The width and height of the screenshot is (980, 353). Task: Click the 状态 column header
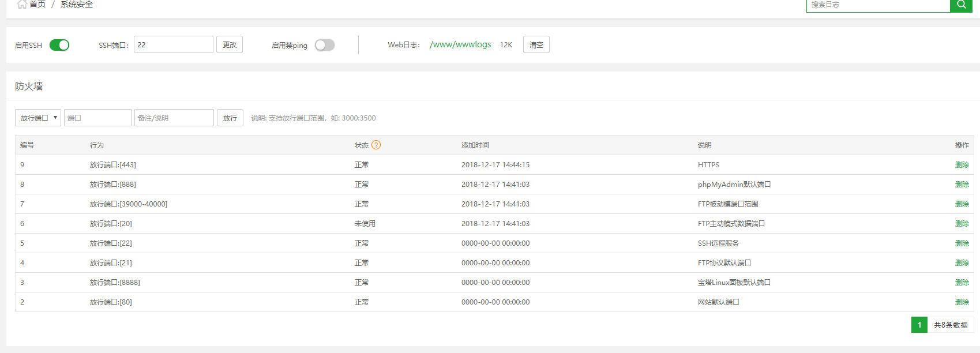tap(362, 145)
